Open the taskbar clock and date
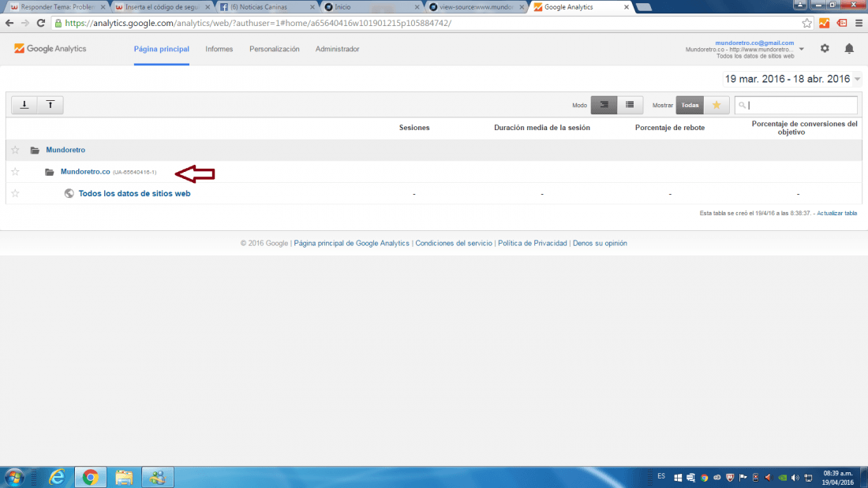This screenshot has width=868, height=488. (x=837, y=478)
